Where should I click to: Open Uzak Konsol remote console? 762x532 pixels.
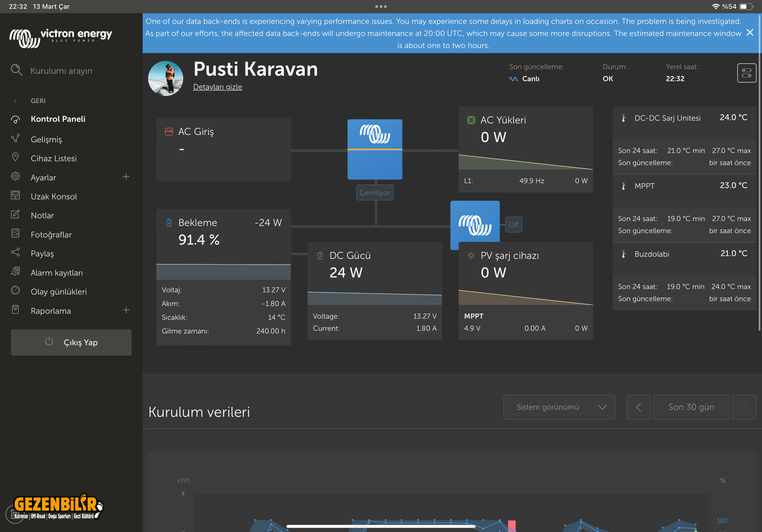coord(54,196)
